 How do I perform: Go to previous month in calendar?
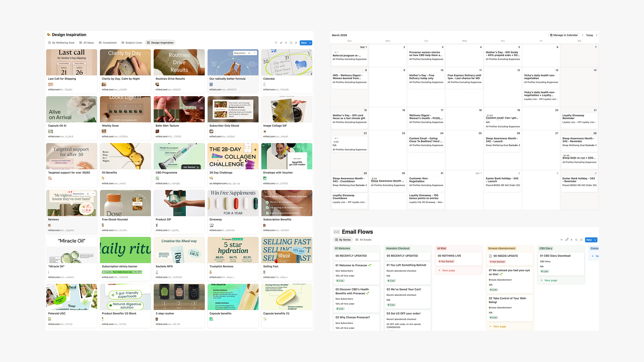(x=583, y=35)
